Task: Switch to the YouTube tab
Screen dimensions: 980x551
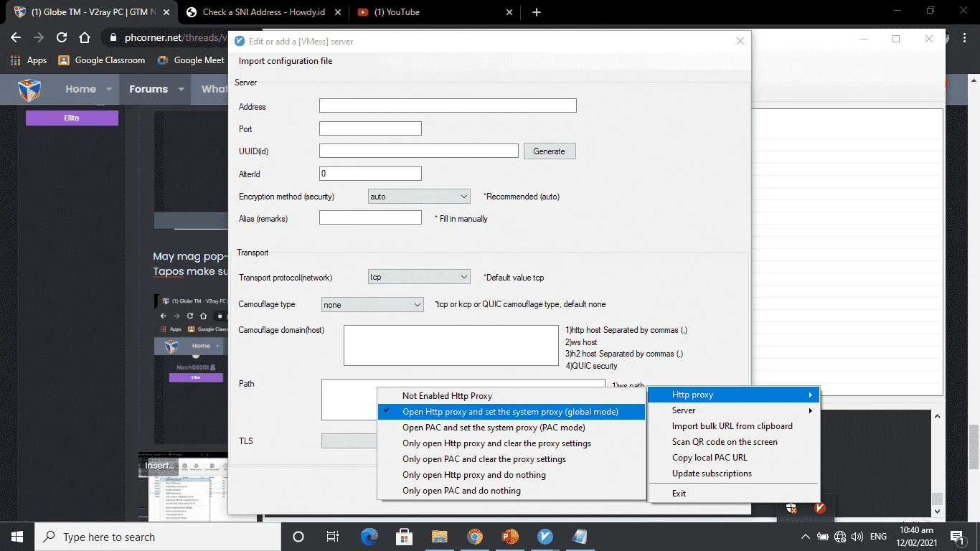Action: (435, 12)
